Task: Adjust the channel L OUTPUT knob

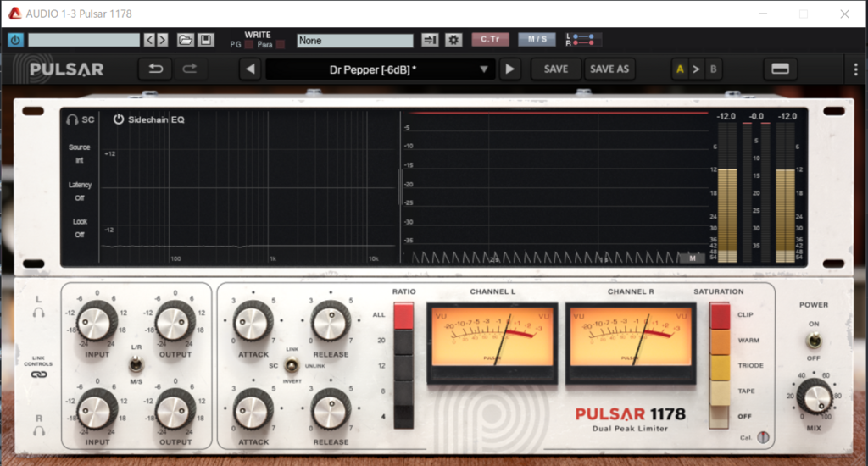Action: click(x=175, y=321)
